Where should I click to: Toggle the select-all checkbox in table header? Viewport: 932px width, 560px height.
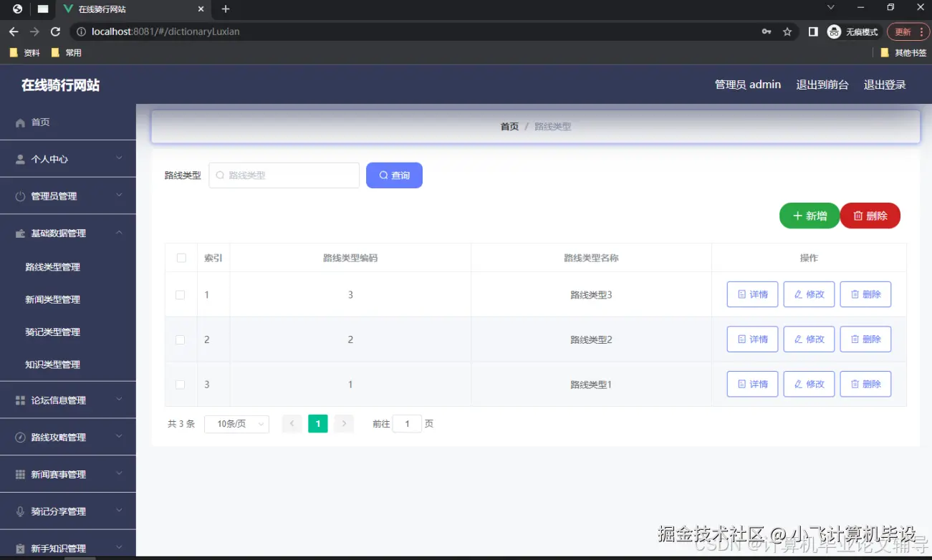(x=181, y=258)
